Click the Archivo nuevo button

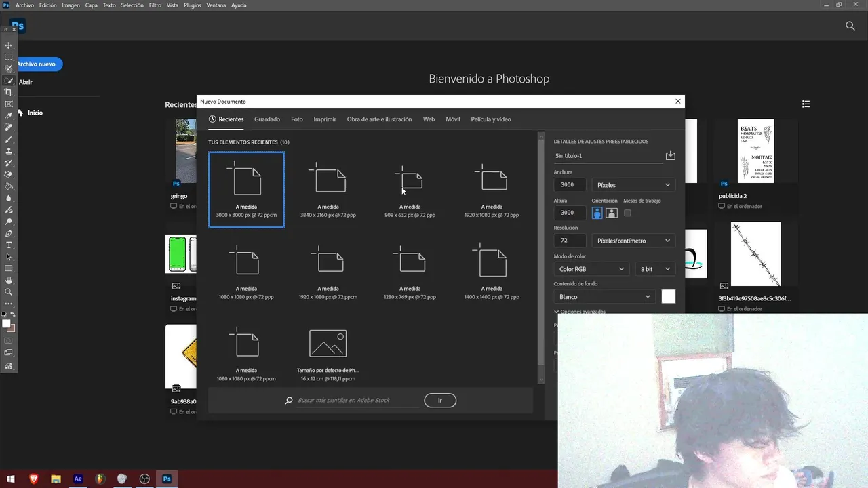pos(37,64)
